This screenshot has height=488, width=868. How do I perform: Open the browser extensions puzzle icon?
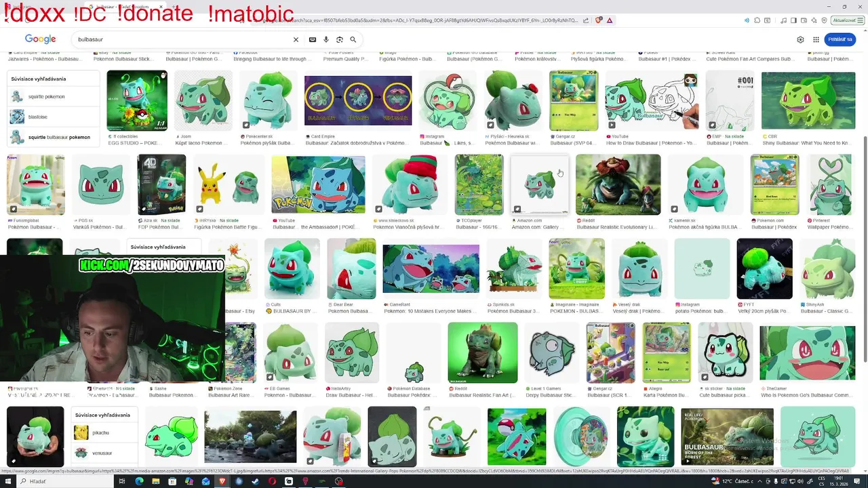click(757, 20)
